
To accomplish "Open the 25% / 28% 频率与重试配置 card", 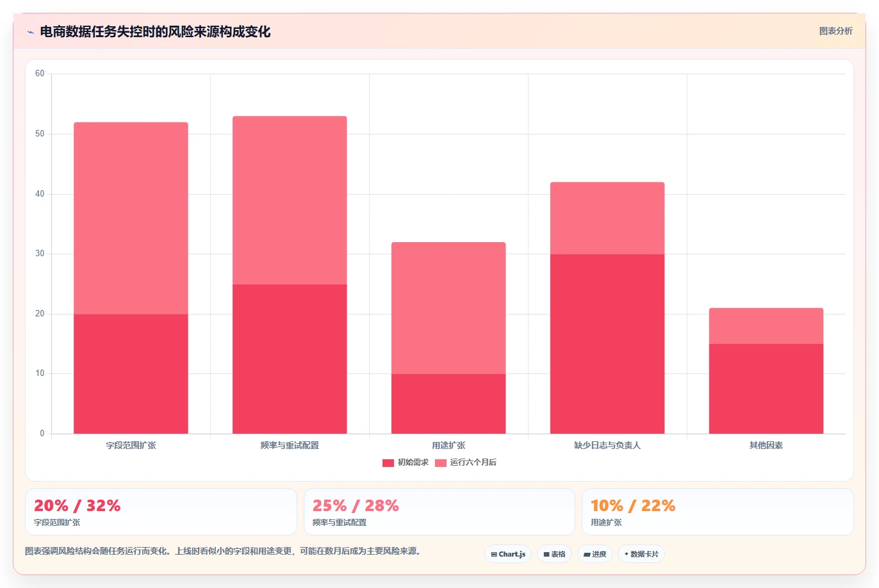I will click(x=439, y=512).
